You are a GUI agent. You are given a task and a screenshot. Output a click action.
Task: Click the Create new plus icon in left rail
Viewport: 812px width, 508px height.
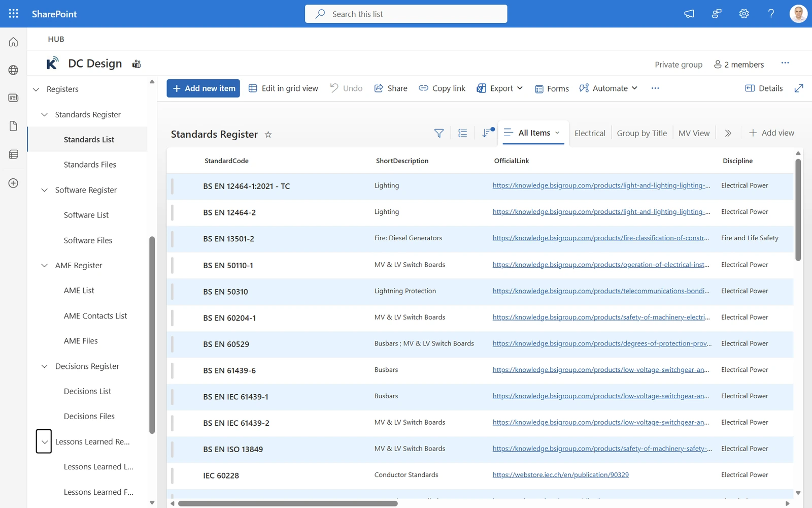[13, 183]
